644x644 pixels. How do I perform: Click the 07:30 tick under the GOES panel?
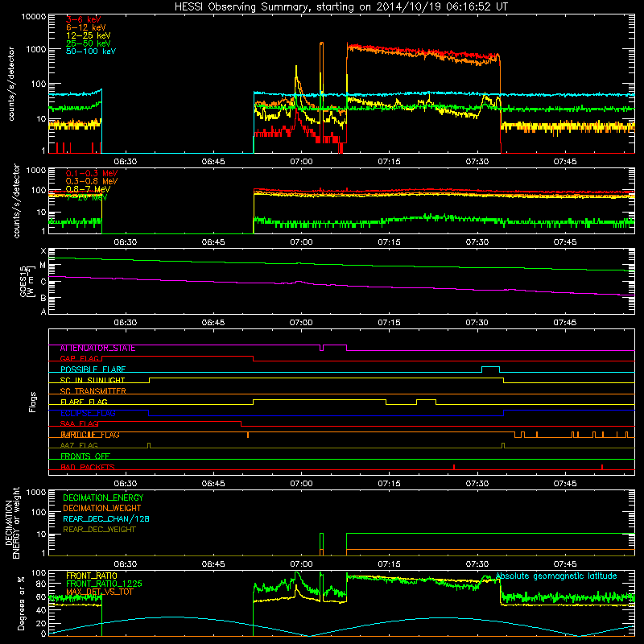[x=477, y=323]
